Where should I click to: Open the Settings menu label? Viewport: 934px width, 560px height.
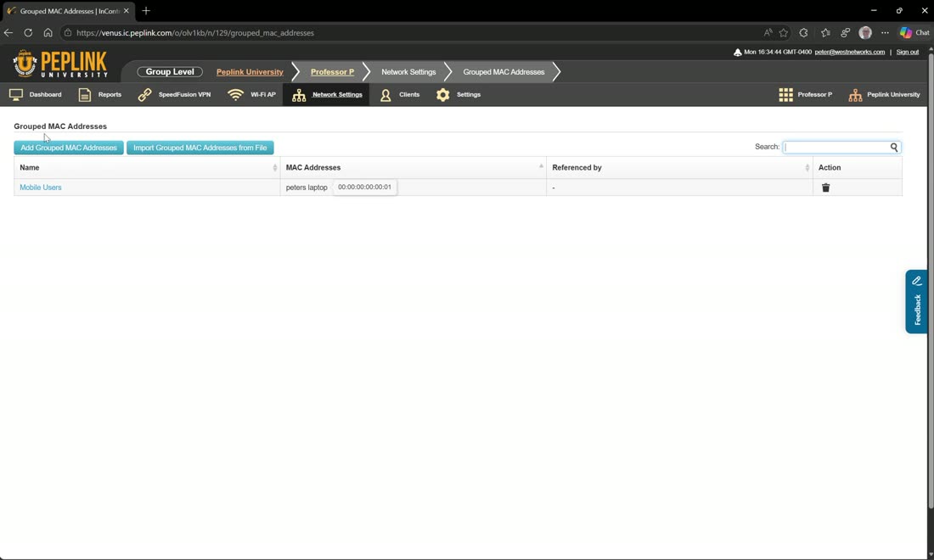click(x=468, y=95)
